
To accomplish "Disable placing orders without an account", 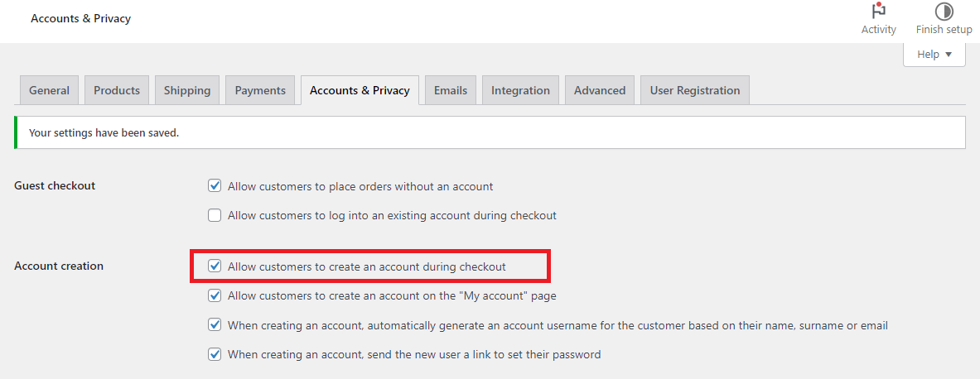I will 215,186.
